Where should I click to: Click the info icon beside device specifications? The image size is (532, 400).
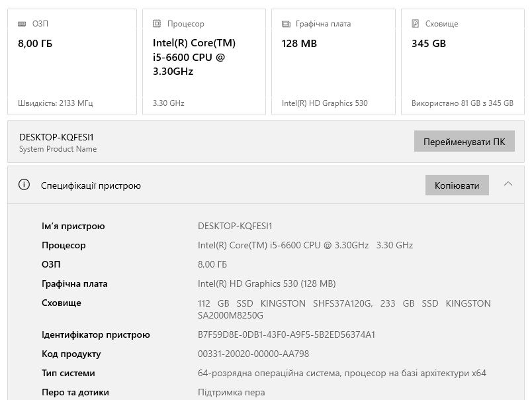click(x=24, y=185)
